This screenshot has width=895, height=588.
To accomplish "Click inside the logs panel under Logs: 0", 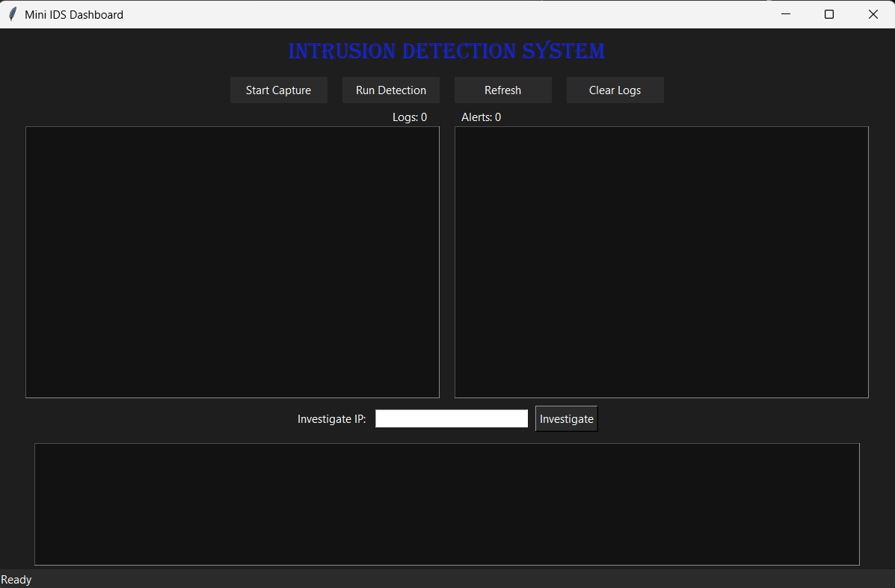I will pos(233,262).
